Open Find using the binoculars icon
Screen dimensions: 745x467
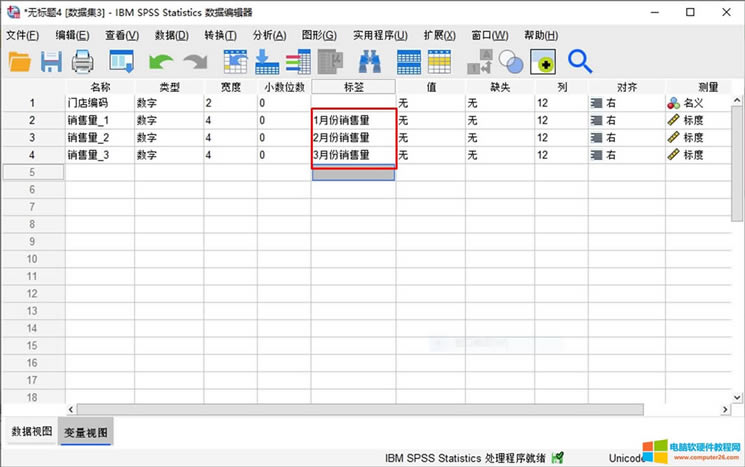click(x=370, y=62)
